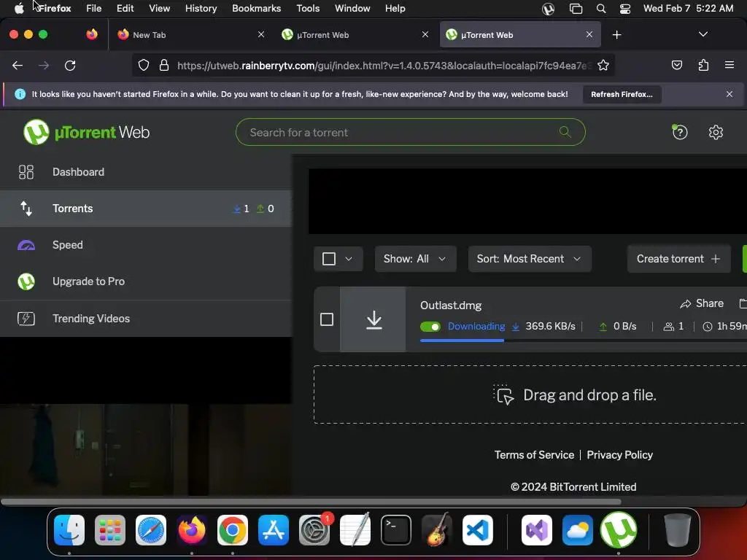Screen dimensions: 747x560
Task: Switch to the New Tab browser tab
Action: 190,35
